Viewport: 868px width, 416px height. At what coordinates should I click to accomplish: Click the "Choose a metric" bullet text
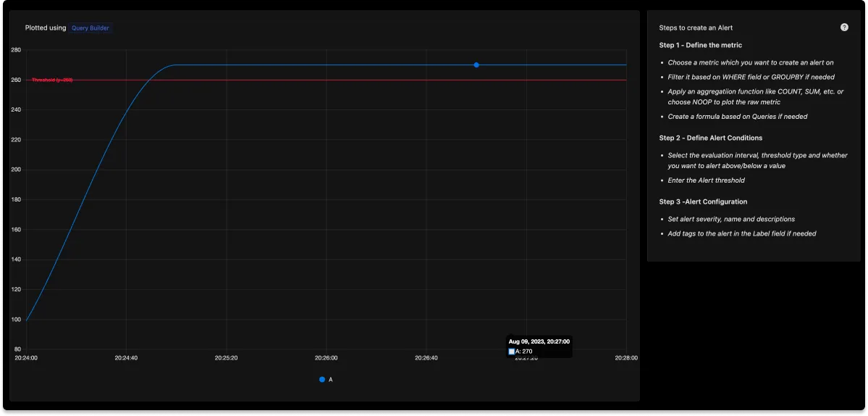751,63
